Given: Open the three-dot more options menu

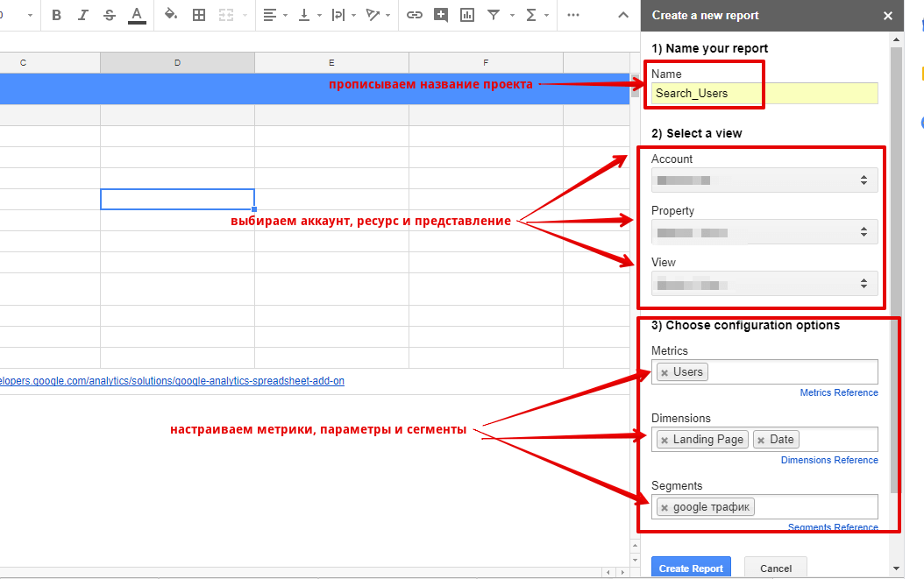Looking at the screenshot, I should [573, 15].
